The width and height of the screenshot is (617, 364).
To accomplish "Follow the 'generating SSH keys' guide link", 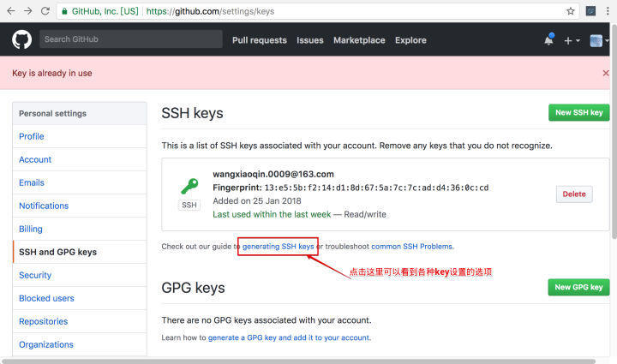I will 278,247.
